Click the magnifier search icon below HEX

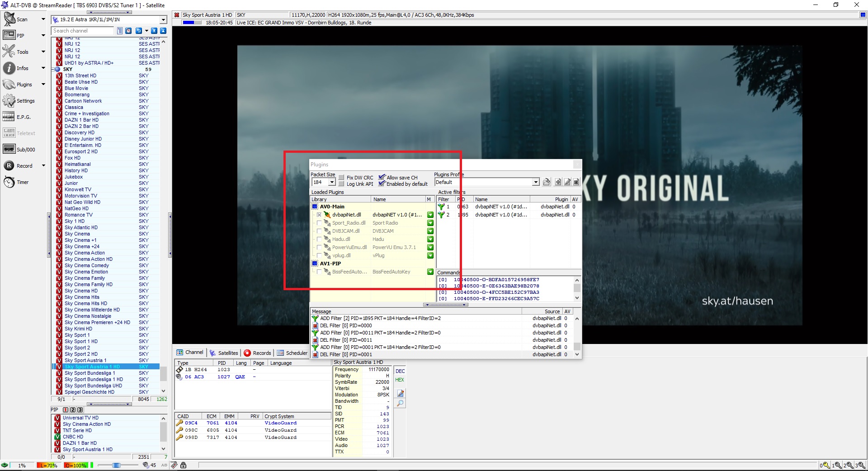point(400,403)
